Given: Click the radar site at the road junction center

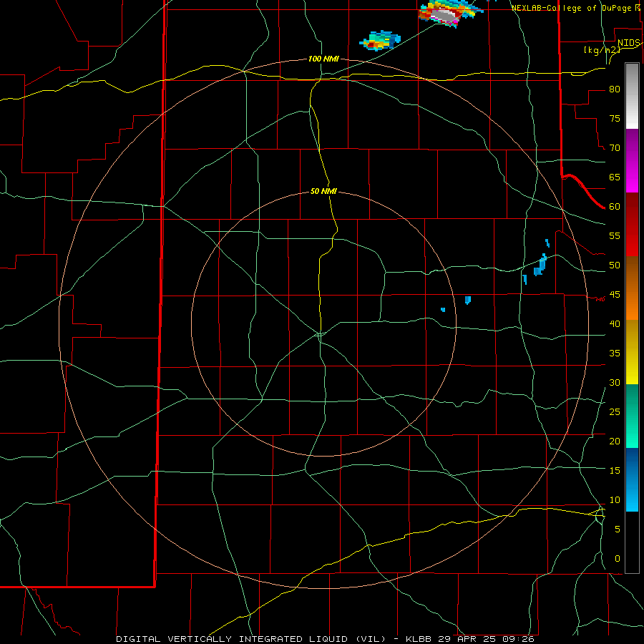Looking at the screenshot, I should tap(320, 334).
